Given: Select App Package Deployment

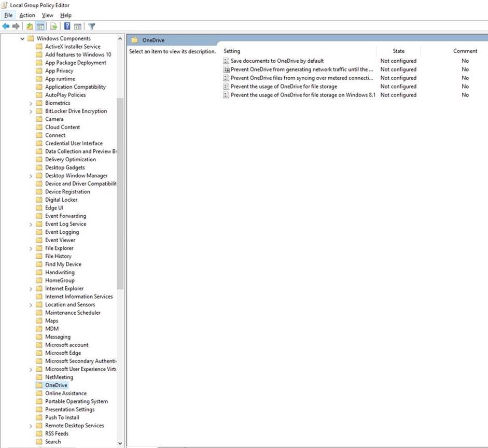Looking at the screenshot, I should coord(76,63).
